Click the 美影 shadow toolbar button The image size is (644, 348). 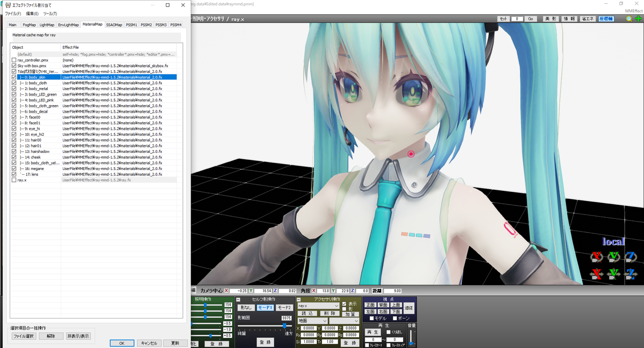(x=551, y=18)
